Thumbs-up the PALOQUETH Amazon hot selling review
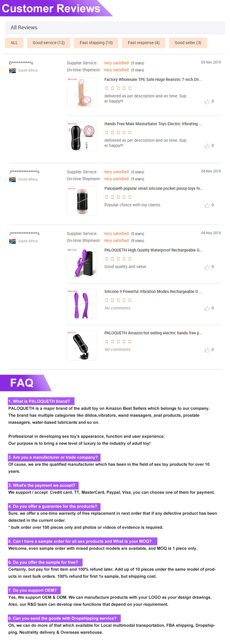The width and height of the screenshot is (230, 644). pyautogui.click(x=207, y=350)
